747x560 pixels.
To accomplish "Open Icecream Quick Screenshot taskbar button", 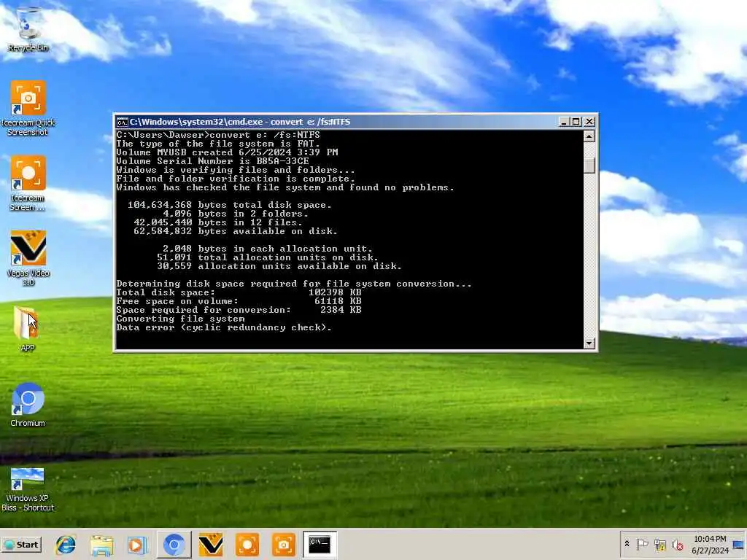I will click(x=284, y=544).
